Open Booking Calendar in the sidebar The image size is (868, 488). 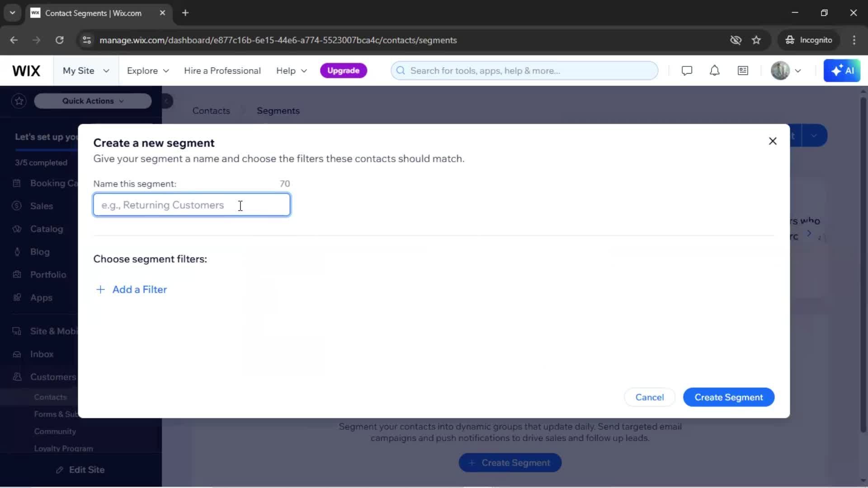(x=54, y=183)
